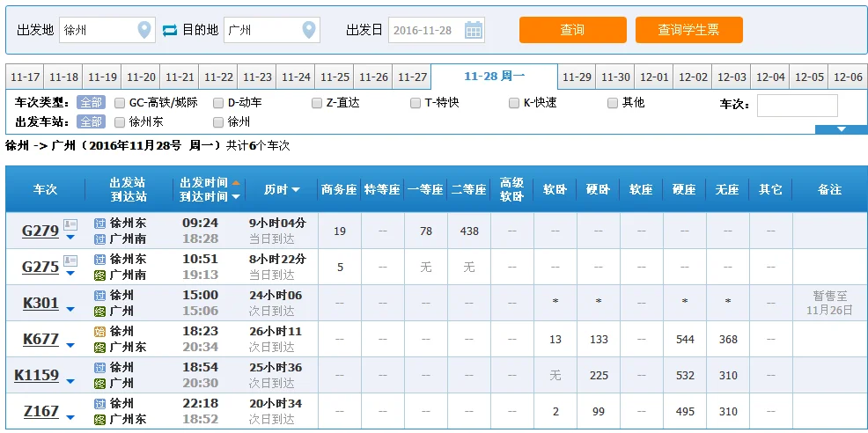This screenshot has height=433, width=868.
Task: Click K677 硬卧 count 133
Action: (599, 339)
